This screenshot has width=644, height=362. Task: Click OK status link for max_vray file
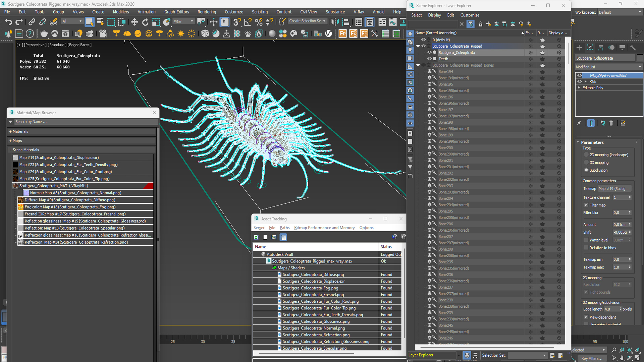383,261
